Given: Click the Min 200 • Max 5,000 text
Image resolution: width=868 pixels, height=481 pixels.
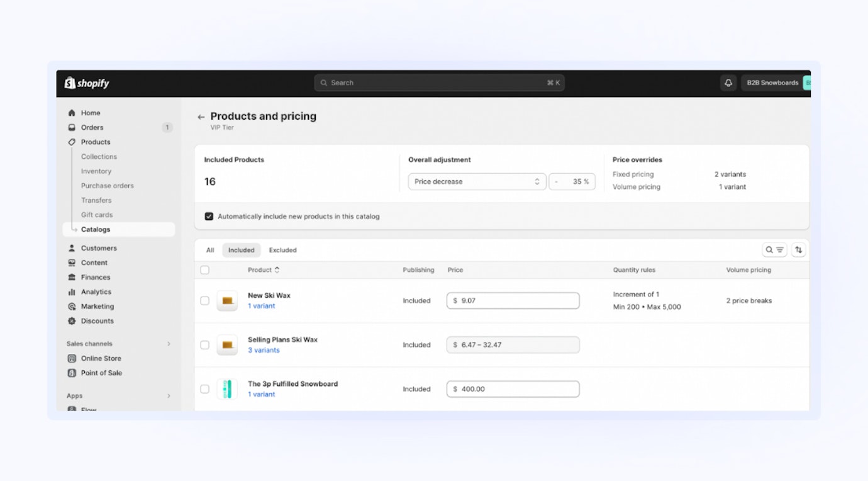Looking at the screenshot, I should [x=647, y=307].
